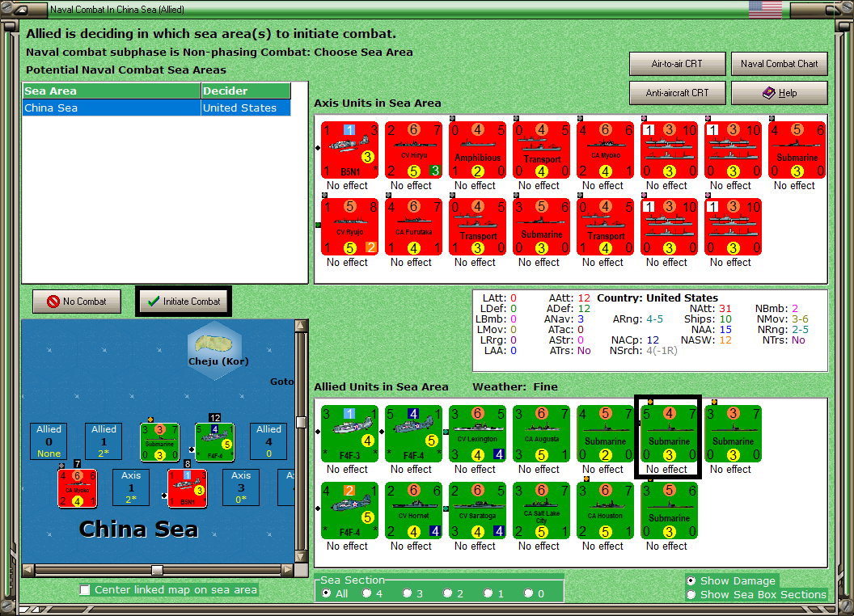Viewport: 854px width, 616px height.
Task: Enable Center linked map on sea area
Action: (85, 590)
